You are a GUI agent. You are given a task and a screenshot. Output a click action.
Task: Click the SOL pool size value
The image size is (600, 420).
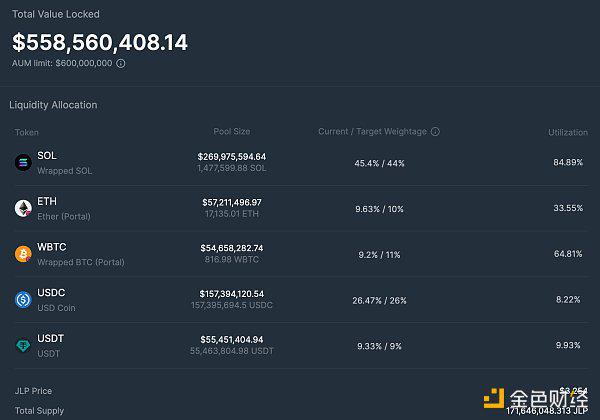[x=232, y=157]
